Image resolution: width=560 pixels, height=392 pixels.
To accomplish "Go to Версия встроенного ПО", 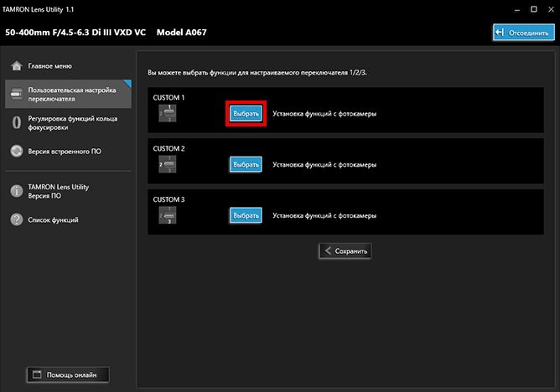I will [x=68, y=152].
